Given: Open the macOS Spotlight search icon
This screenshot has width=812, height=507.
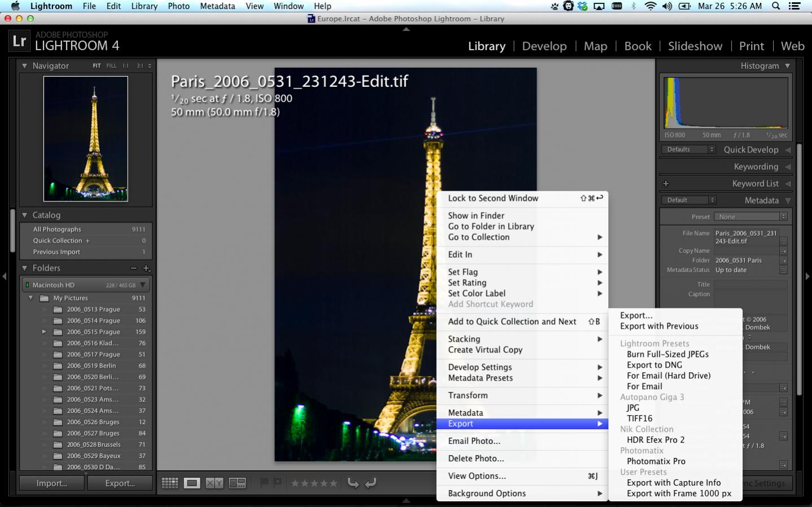Looking at the screenshot, I should pyautogui.click(x=776, y=6).
